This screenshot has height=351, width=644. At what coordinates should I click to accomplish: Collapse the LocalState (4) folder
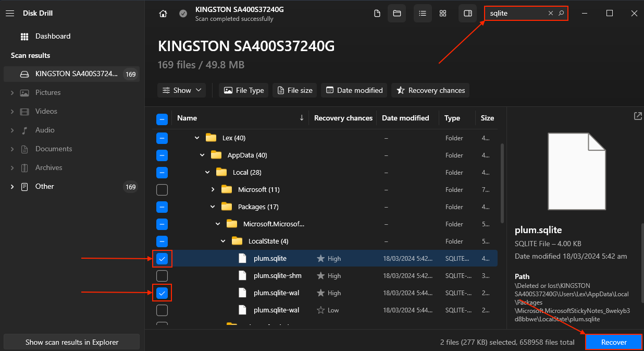click(x=223, y=241)
